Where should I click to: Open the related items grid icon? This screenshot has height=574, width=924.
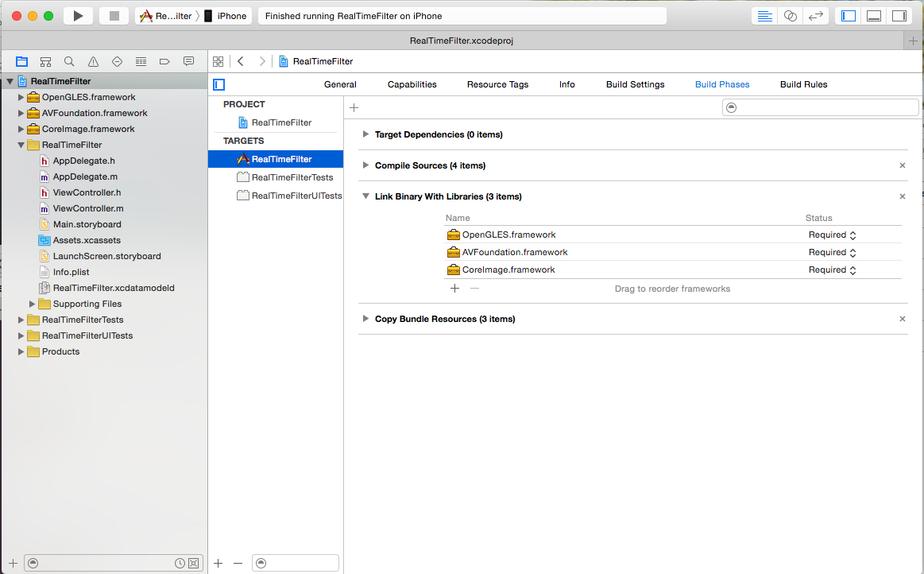[218, 61]
